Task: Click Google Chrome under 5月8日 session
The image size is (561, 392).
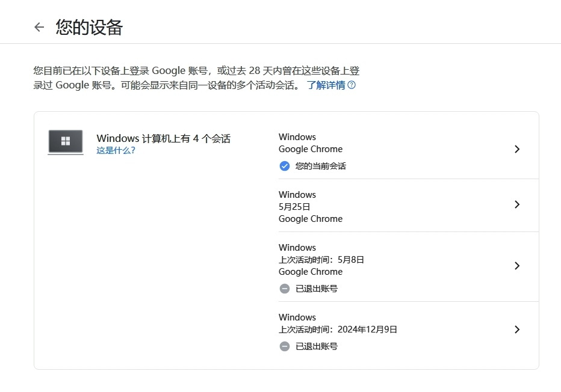Action: click(x=311, y=272)
